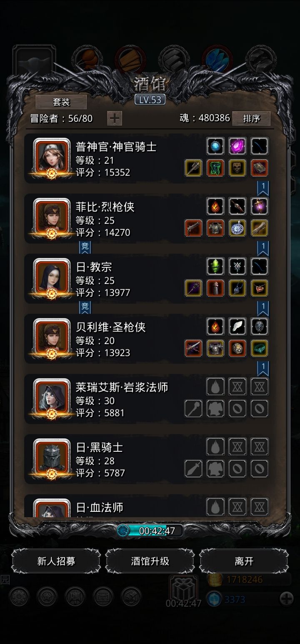Image resolution: width=300 pixels, height=644 pixels.
Task: Tap the 00:42:47 timer progress bar
Action: pos(150,531)
